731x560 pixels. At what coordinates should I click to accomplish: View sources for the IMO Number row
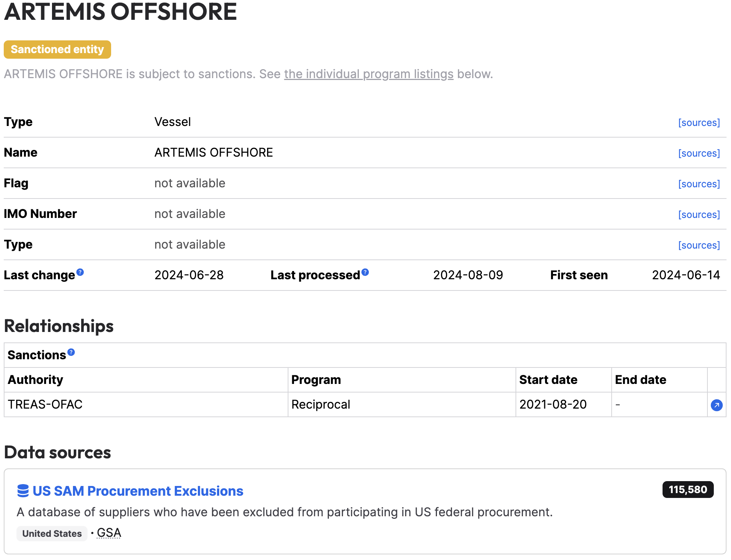point(699,215)
